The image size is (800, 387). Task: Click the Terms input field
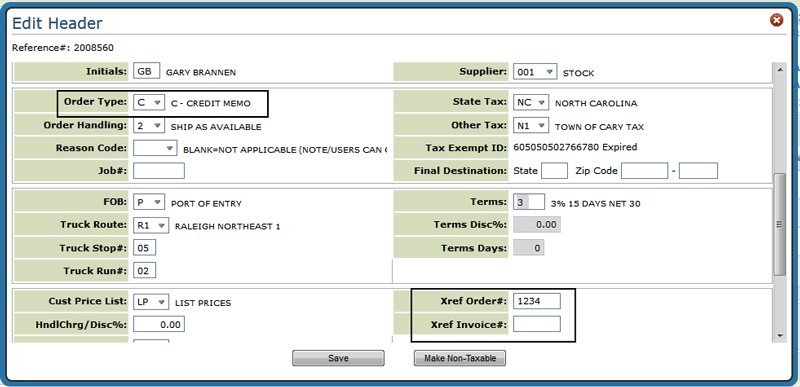[x=529, y=202]
